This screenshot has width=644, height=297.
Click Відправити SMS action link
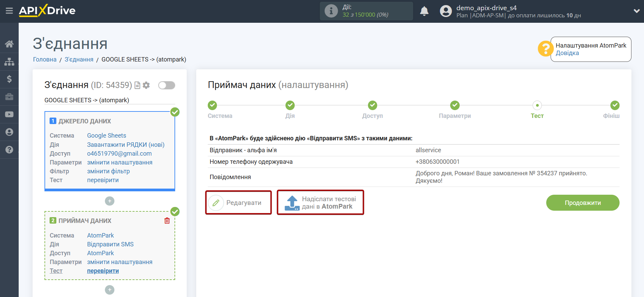[x=110, y=244]
